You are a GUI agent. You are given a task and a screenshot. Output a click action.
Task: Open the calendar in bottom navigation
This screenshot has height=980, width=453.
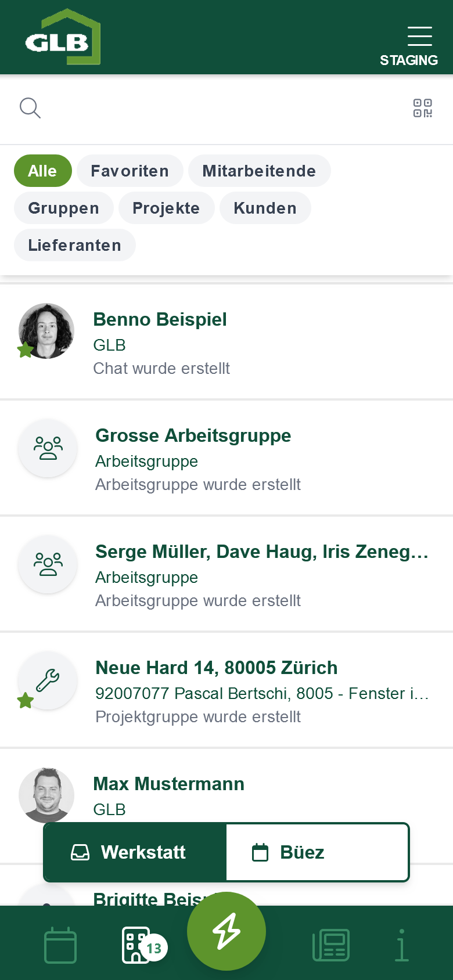tap(60, 945)
